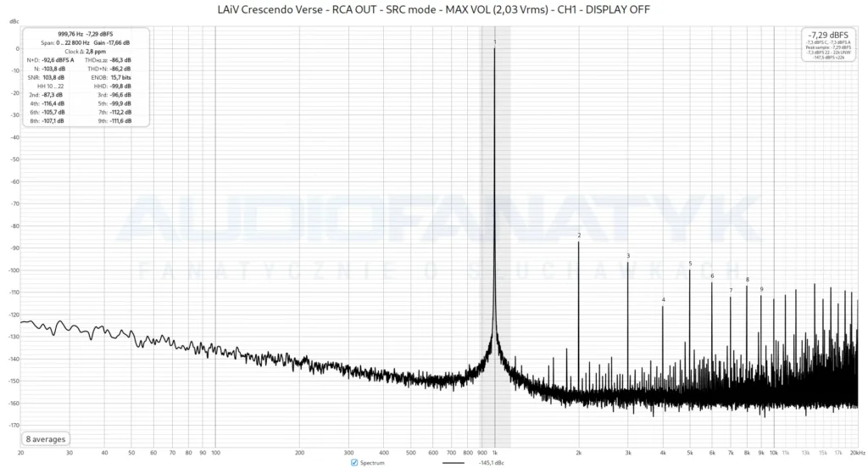The width and height of the screenshot is (868, 468).
Task: Click fundamental marker 1 at peak top
Action: (x=495, y=42)
